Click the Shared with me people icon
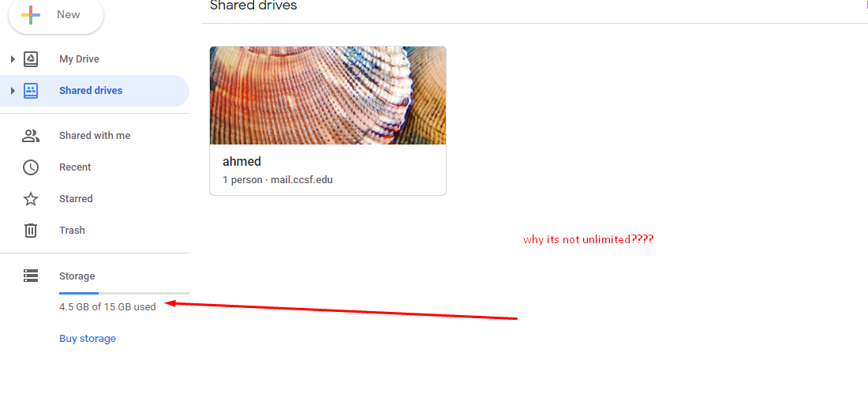868x398 pixels. tap(31, 136)
